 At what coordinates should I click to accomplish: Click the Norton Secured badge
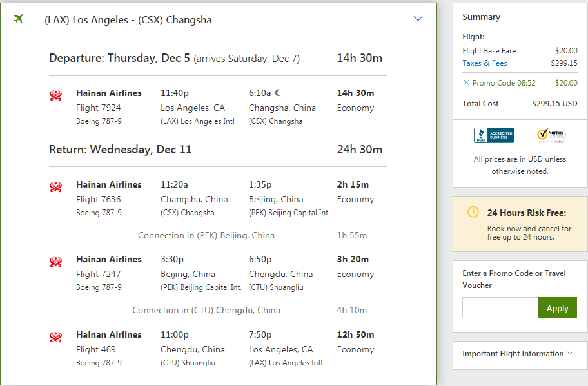[551, 135]
